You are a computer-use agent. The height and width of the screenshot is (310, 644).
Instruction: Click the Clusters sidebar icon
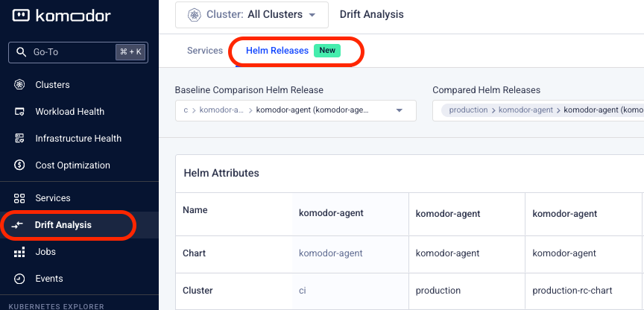click(20, 85)
